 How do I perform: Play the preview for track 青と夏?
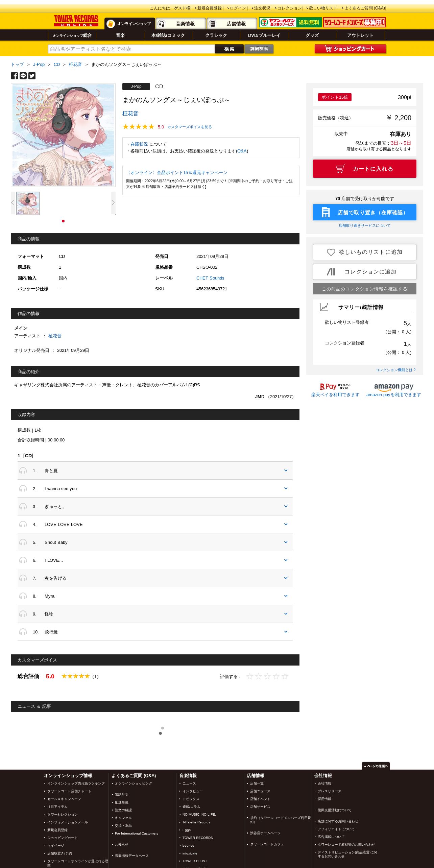click(x=23, y=471)
